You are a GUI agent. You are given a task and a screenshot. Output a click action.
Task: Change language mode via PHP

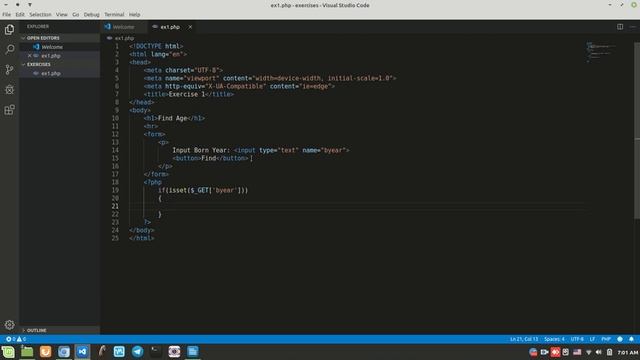tap(606, 339)
